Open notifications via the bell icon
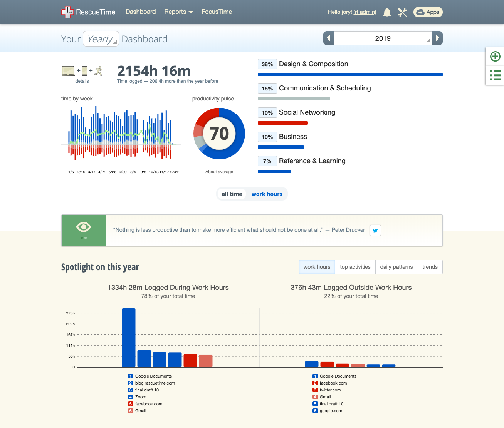 (387, 12)
